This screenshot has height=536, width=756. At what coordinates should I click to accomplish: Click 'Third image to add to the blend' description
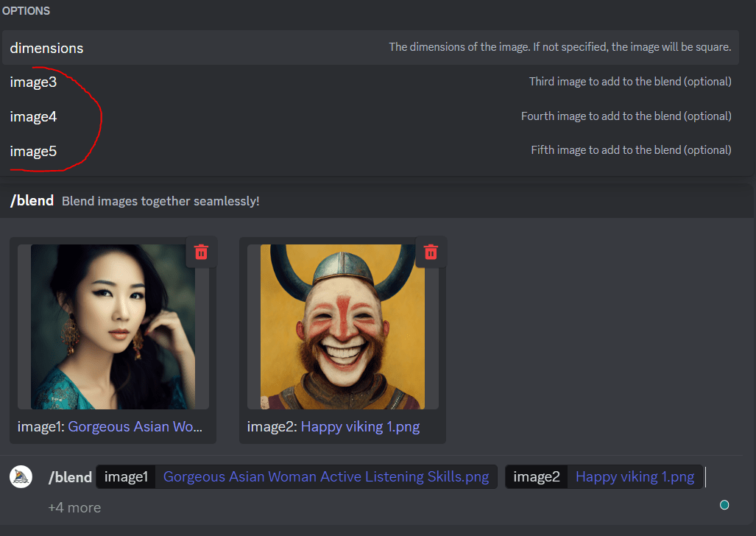tap(630, 82)
